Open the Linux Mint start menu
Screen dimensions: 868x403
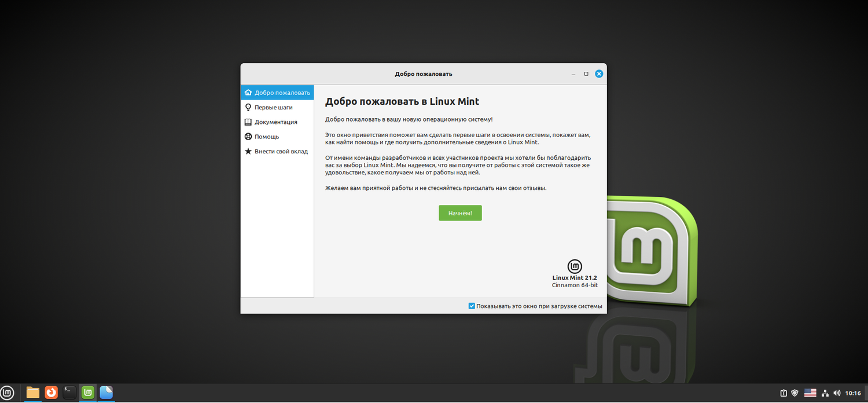tap(8, 393)
